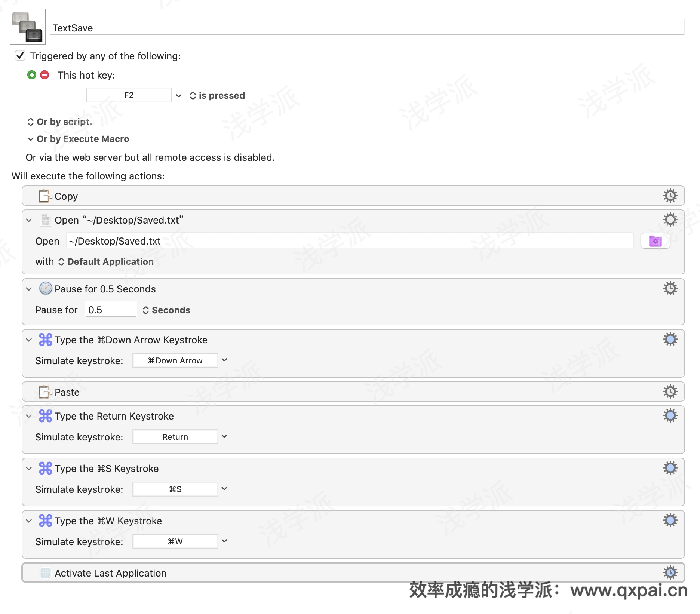Screen dimensions: 700x614
Task: Click 'Or by Execute Macro' disclosure
Action: point(78,139)
